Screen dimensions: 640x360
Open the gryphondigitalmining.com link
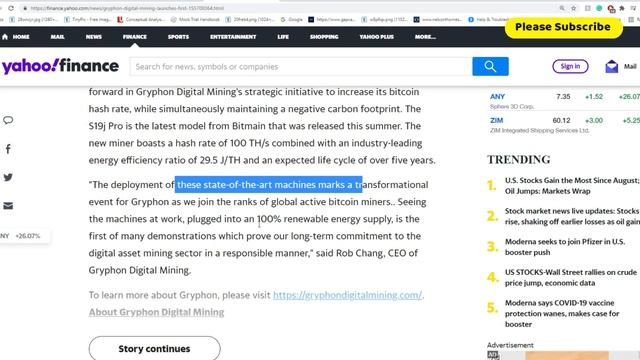(347, 295)
